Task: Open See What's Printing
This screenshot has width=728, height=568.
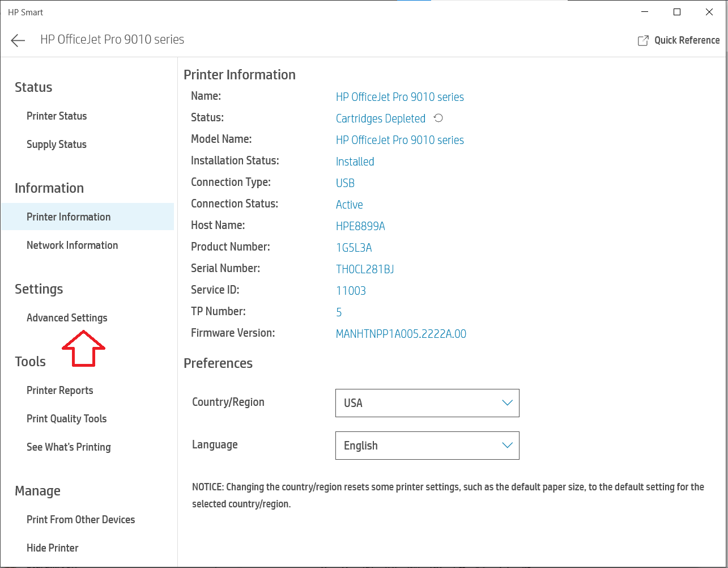Action: (x=69, y=447)
